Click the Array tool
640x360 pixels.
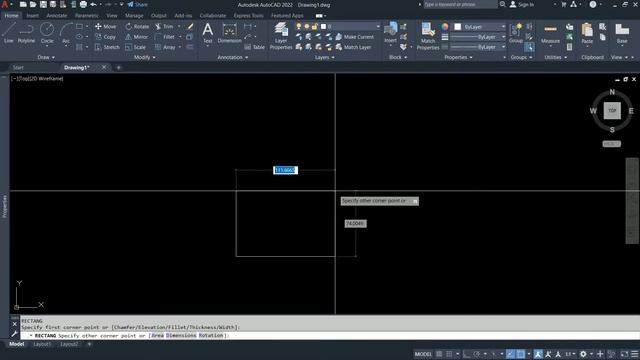[165, 47]
